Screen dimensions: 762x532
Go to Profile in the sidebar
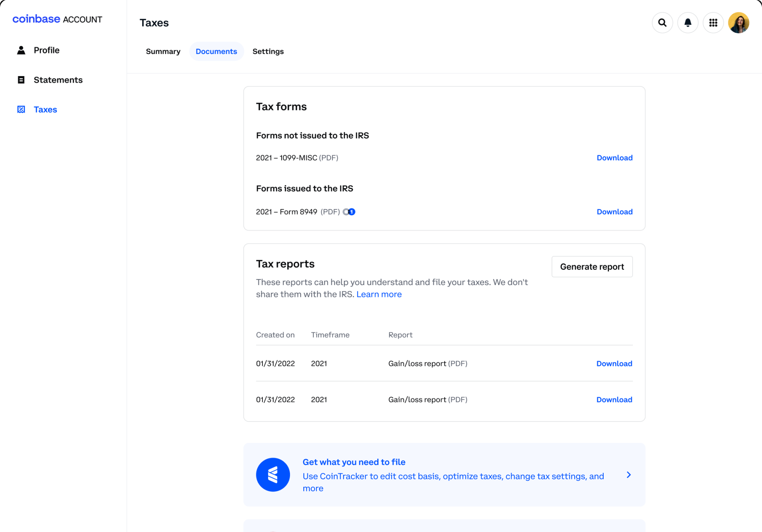click(47, 50)
